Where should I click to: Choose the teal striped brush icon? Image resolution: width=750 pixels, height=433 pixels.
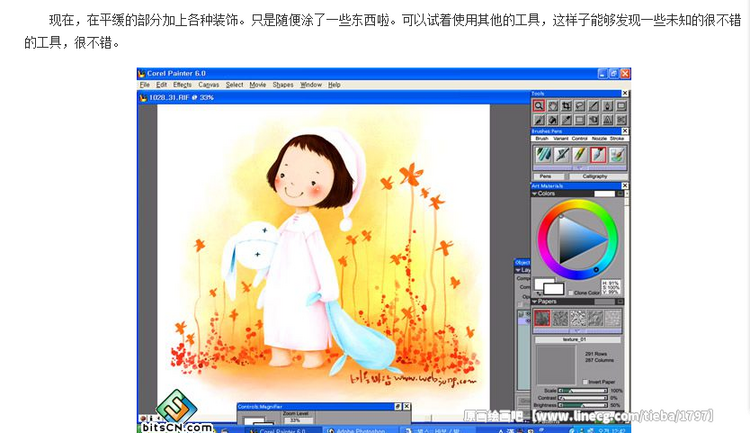click(x=542, y=155)
